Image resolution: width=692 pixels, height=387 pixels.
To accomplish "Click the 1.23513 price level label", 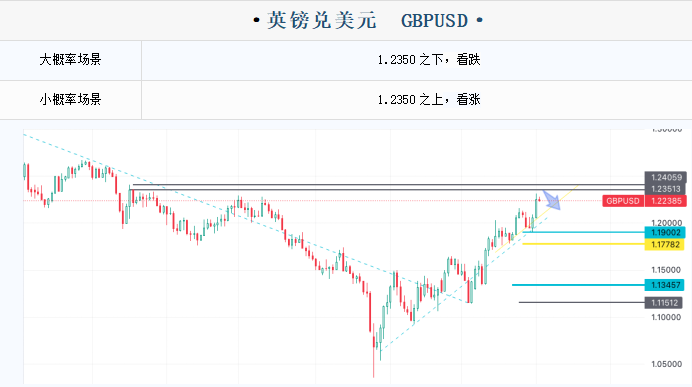I will point(666,189).
